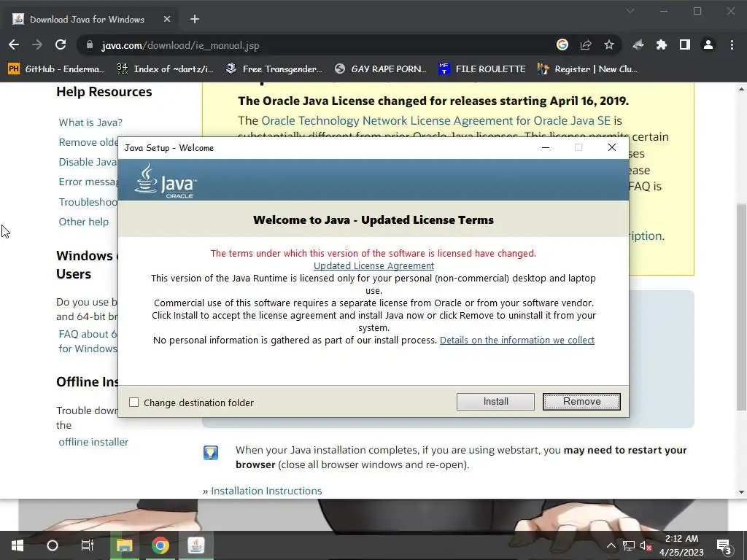The image size is (747, 560).
Task: Open the Google icon in address bar
Action: coord(562,44)
